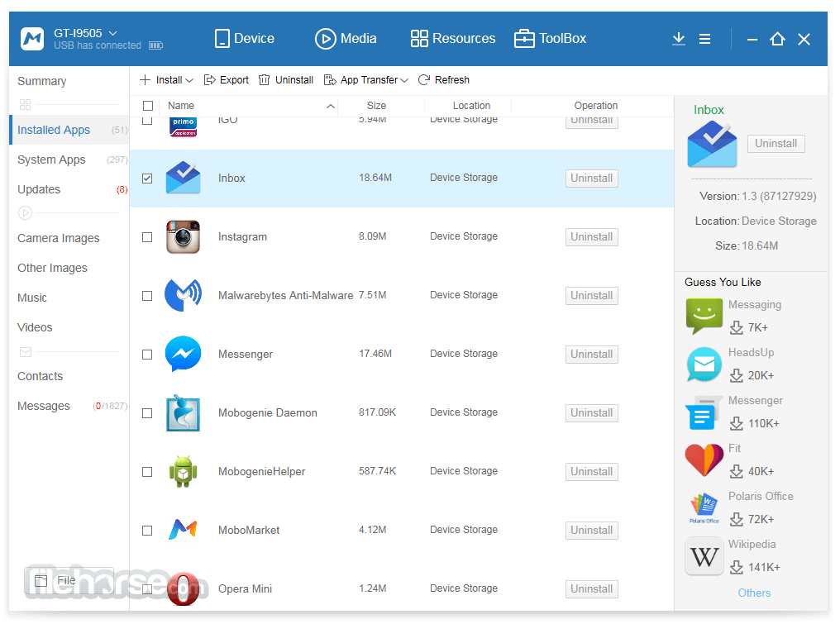Check the Malwarebytes Anti-Malware checkbox

click(147, 296)
